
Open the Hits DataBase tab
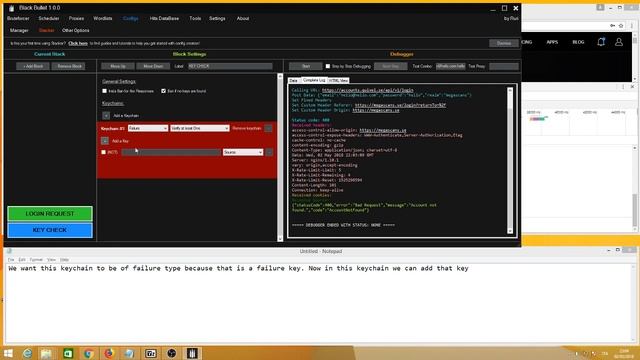pos(164,18)
